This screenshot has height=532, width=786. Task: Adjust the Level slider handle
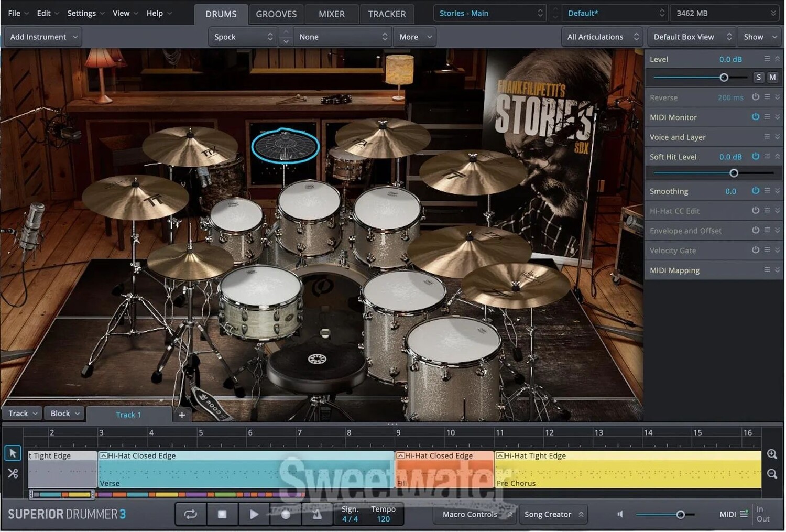coord(724,78)
